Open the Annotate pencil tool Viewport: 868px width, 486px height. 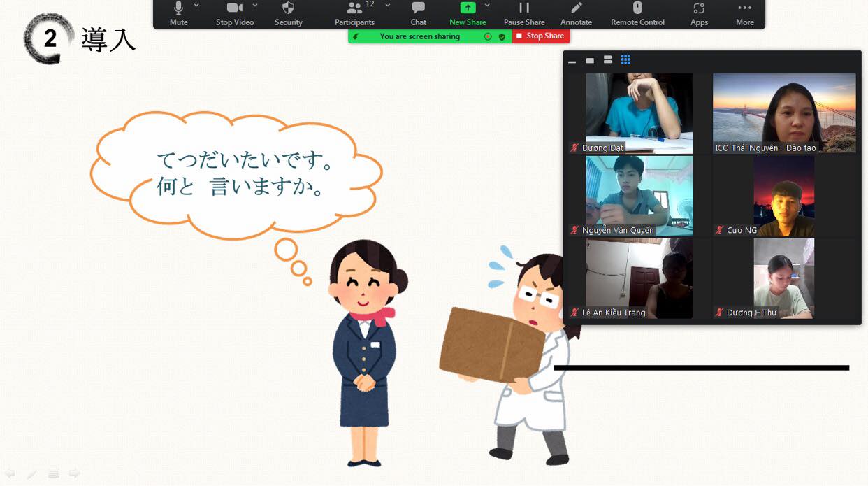(576, 13)
